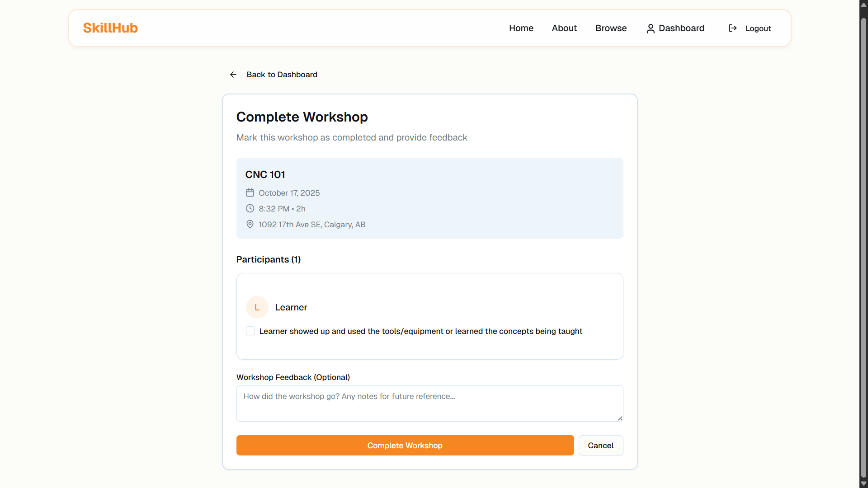Open the Home navigation item
Screen dimensions: 868x488
click(x=521, y=28)
